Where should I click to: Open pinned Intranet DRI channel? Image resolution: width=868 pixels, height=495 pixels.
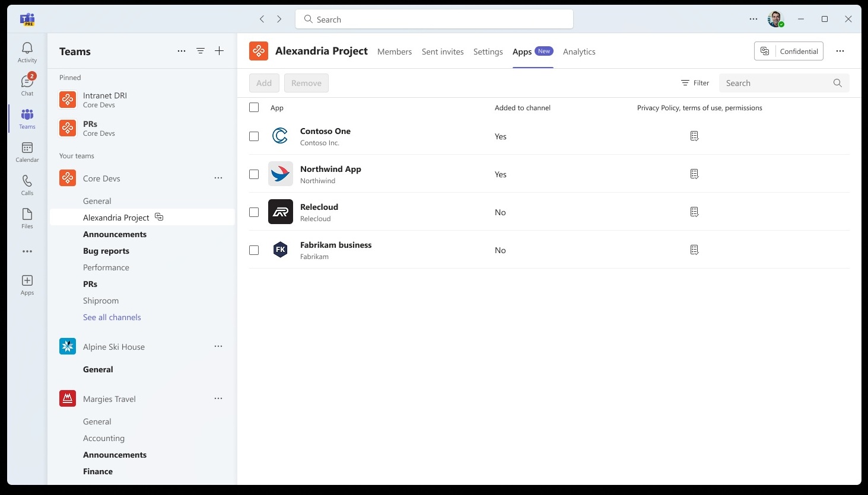142,100
